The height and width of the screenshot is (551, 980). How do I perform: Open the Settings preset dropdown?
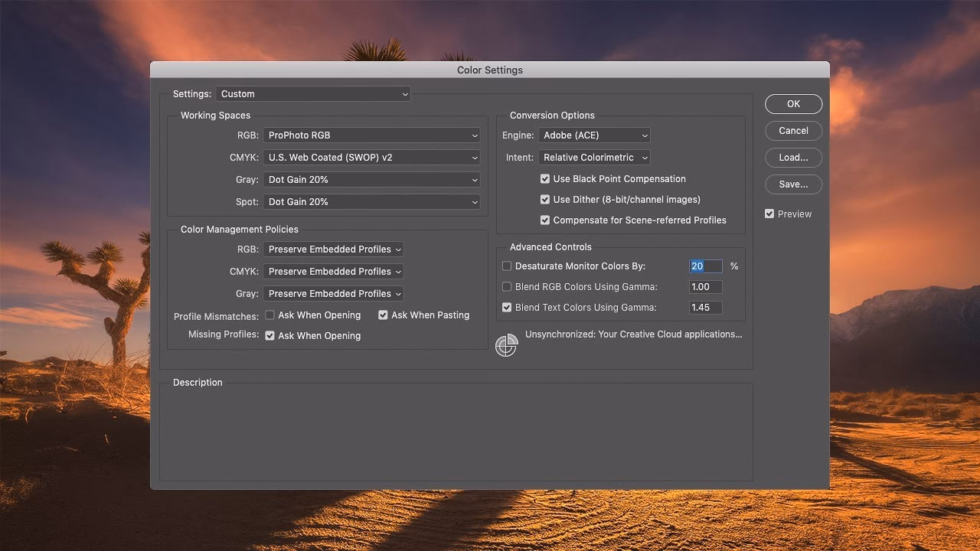click(x=313, y=93)
